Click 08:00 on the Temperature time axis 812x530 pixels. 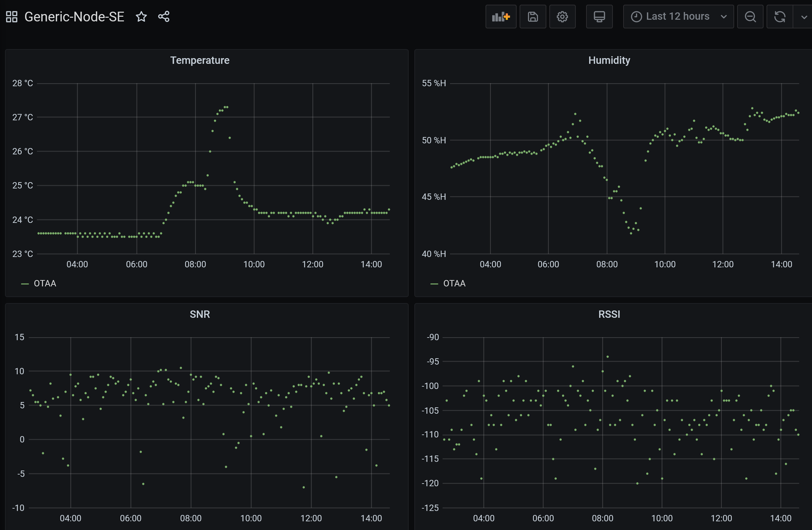pyautogui.click(x=195, y=264)
